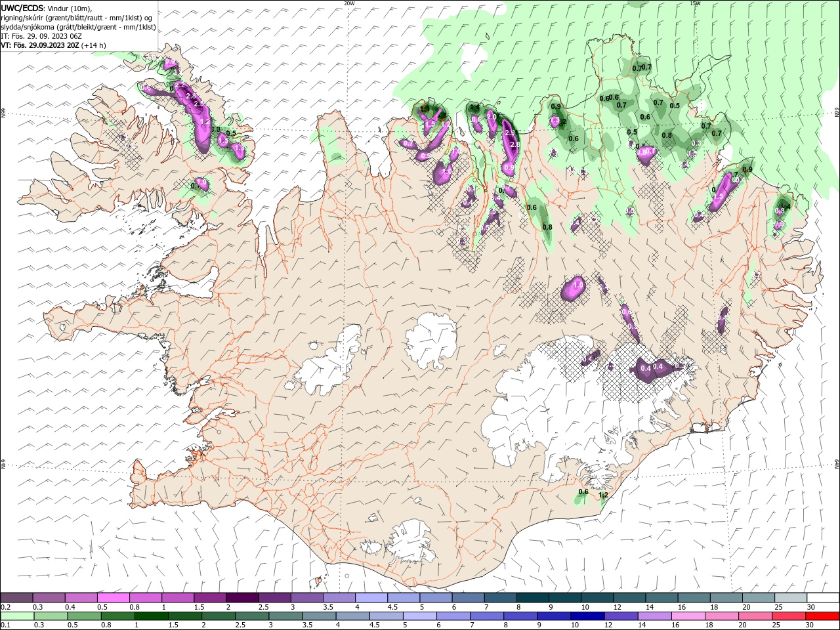Viewport: 840px width, 630px height.
Task: Pick the 8 swatch in the lower rain legend
Action: 520,616
